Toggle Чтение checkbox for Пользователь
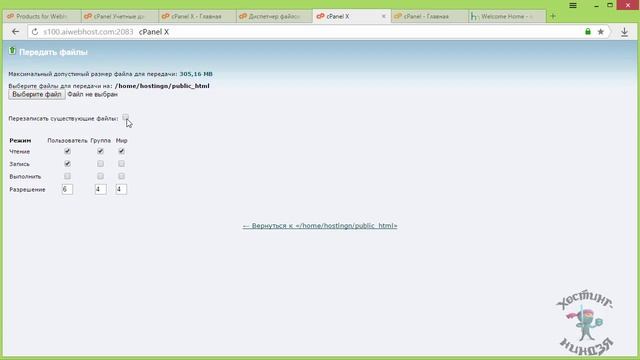 [67, 151]
